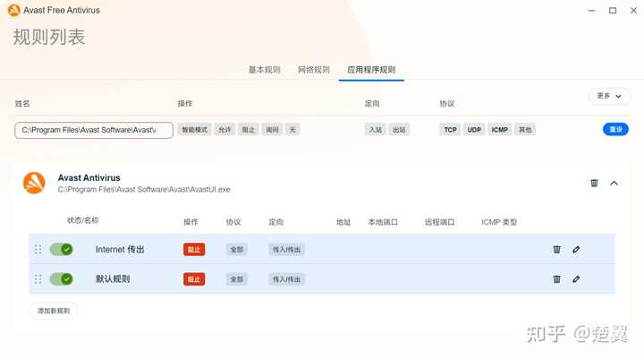Click 阻止 badge on 默认规则 row

coord(194,279)
